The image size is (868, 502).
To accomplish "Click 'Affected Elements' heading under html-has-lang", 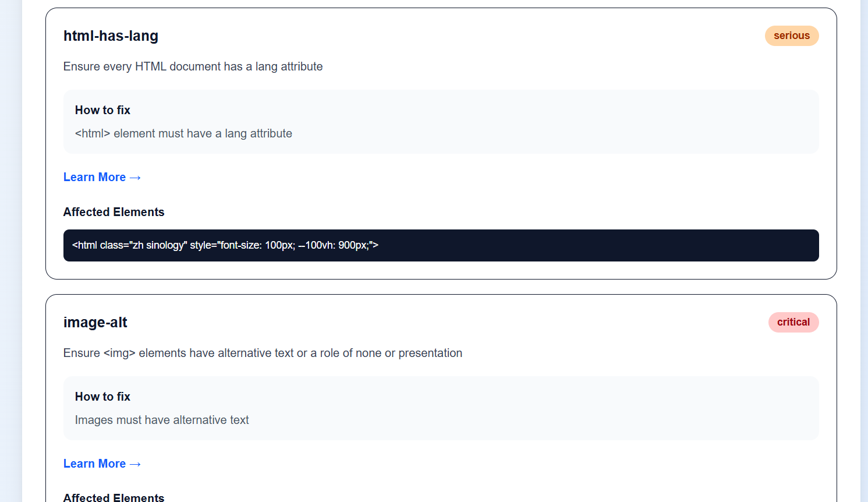I will click(114, 212).
